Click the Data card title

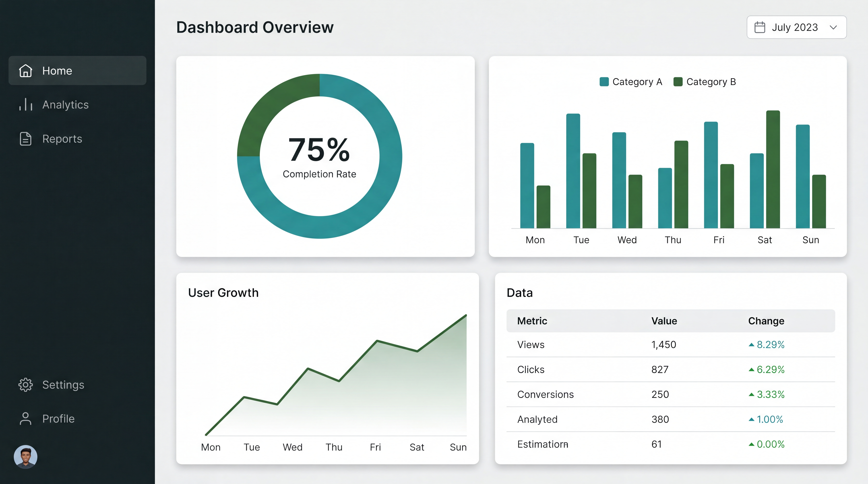point(520,293)
